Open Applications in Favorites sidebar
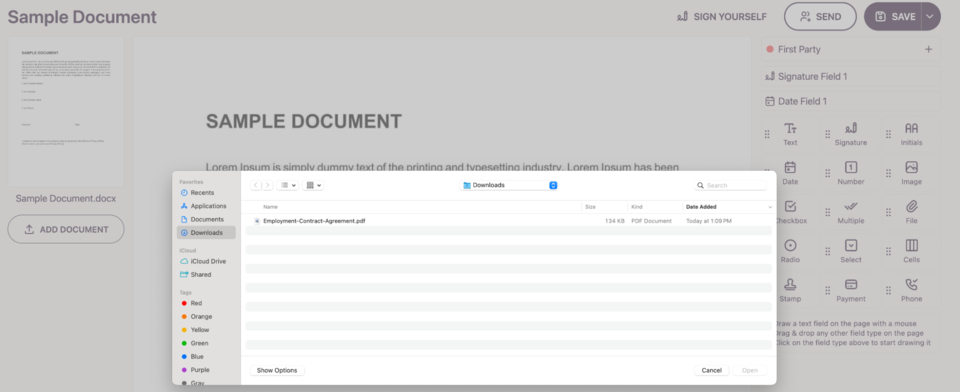This screenshot has height=392, width=960. [x=205, y=206]
